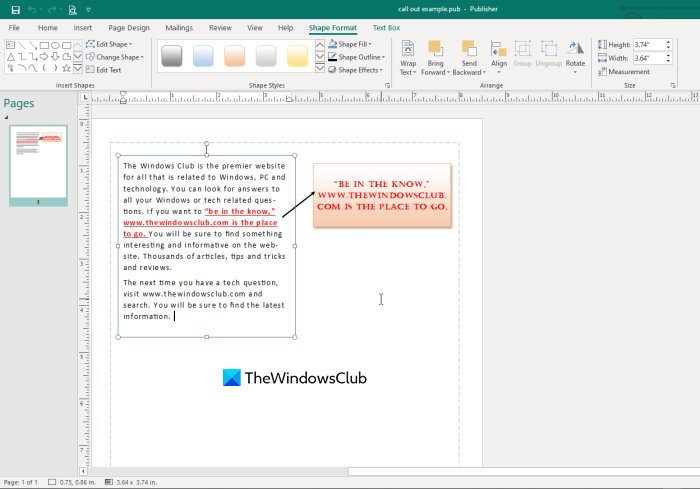The image size is (700, 489).
Task: Click the horizontal scrollbar left arrow
Action: point(83,471)
